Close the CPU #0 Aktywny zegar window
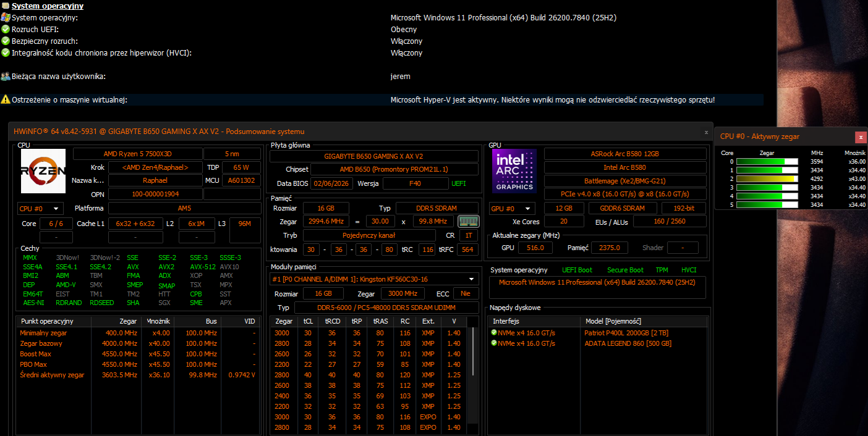This screenshot has width=868, height=436. tap(860, 137)
